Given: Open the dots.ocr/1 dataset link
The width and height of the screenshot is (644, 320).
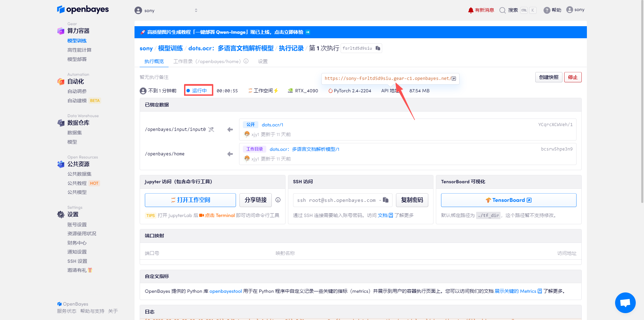Looking at the screenshot, I should pos(272,124).
